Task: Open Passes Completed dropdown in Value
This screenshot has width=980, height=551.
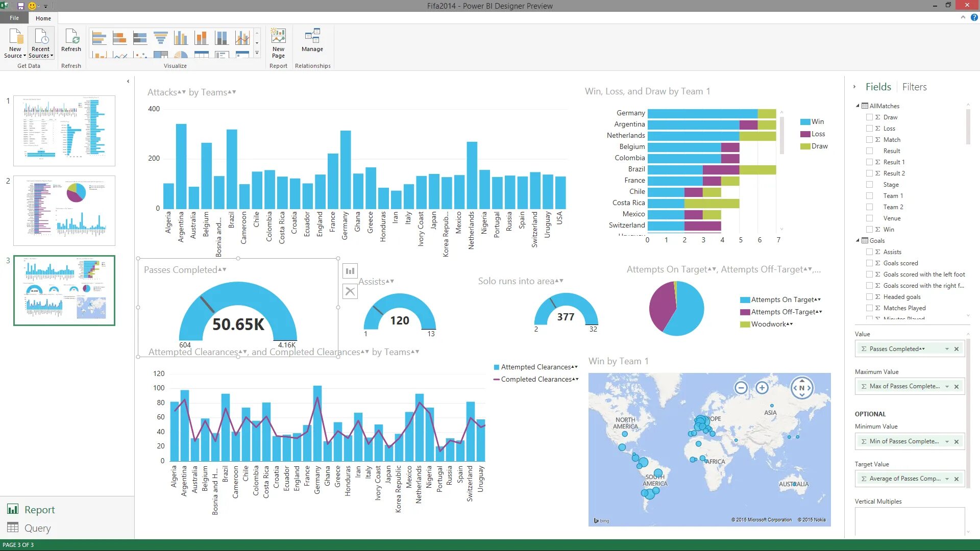Action: (x=947, y=348)
